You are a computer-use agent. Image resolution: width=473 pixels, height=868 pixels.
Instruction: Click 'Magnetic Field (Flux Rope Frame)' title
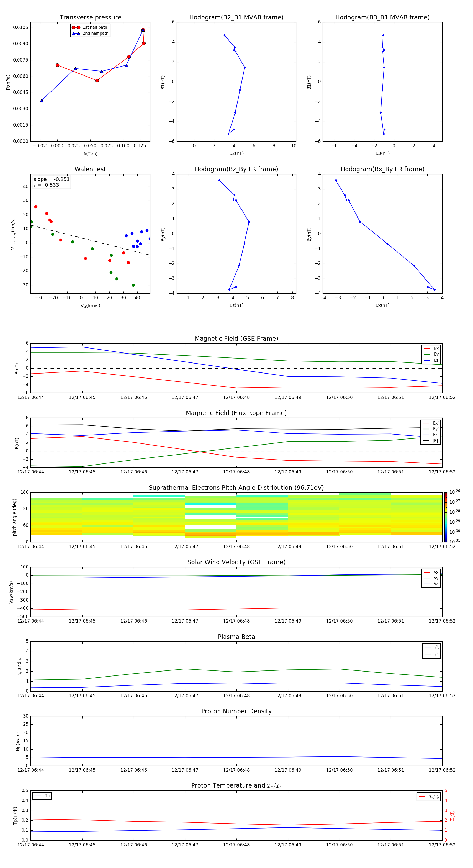tap(236, 413)
